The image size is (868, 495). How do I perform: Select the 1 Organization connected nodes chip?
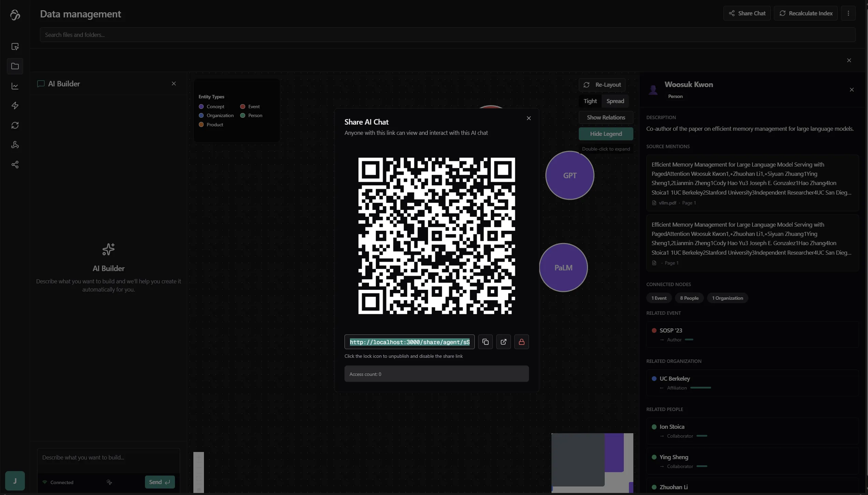pyautogui.click(x=727, y=298)
